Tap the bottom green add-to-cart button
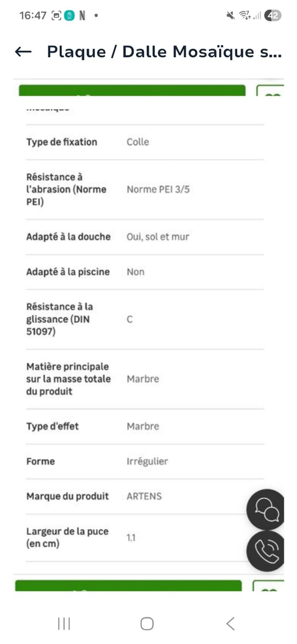The width and height of the screenshot is (297, 644). click(x=128, y=585)
